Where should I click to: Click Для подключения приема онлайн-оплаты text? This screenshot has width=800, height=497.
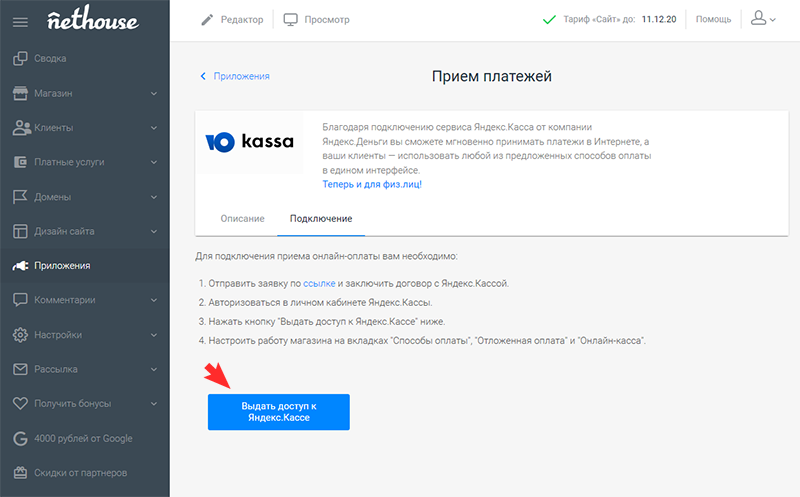(x=327, y=256)
